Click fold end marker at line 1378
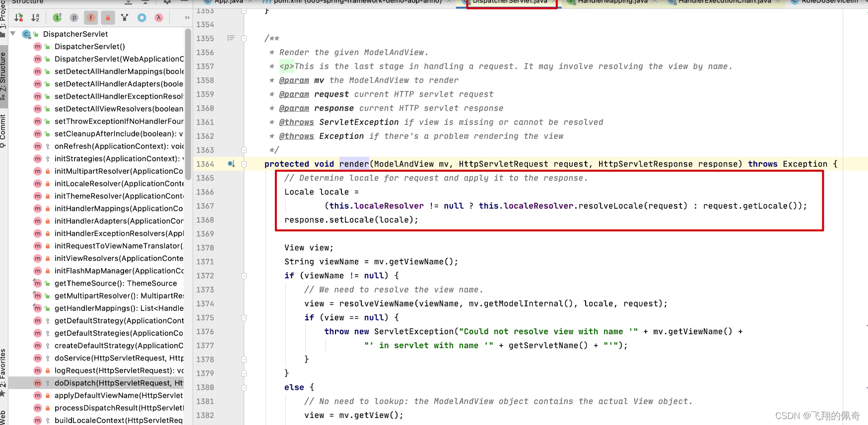The width and height of the screenshot is (868, 425). click(x=244, y=359)
